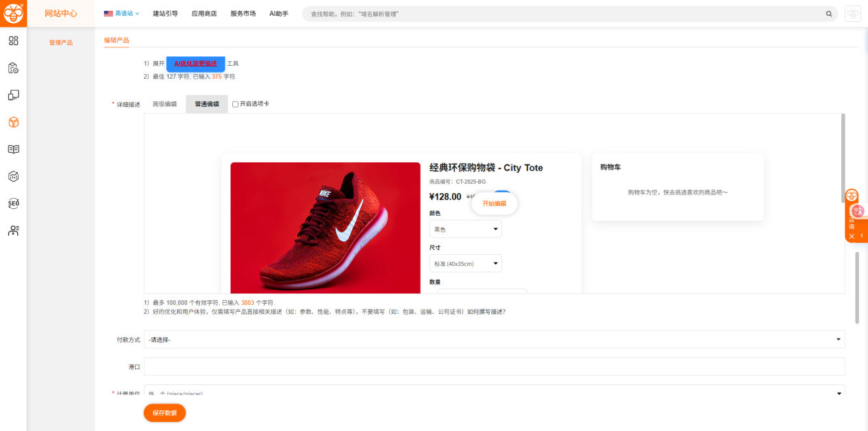Open the 计量单位 unit dropdown
Viewport: 868px width, 431px height.
coord(494,391)
